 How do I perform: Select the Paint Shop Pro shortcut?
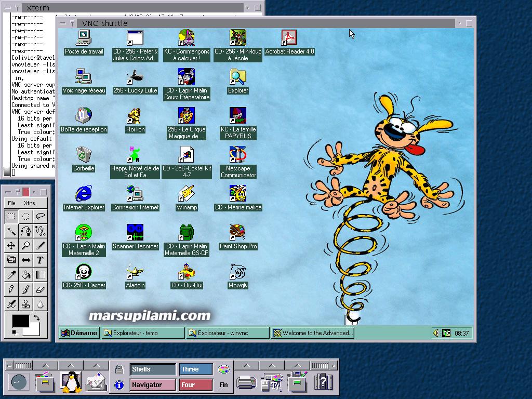point(238,237)
